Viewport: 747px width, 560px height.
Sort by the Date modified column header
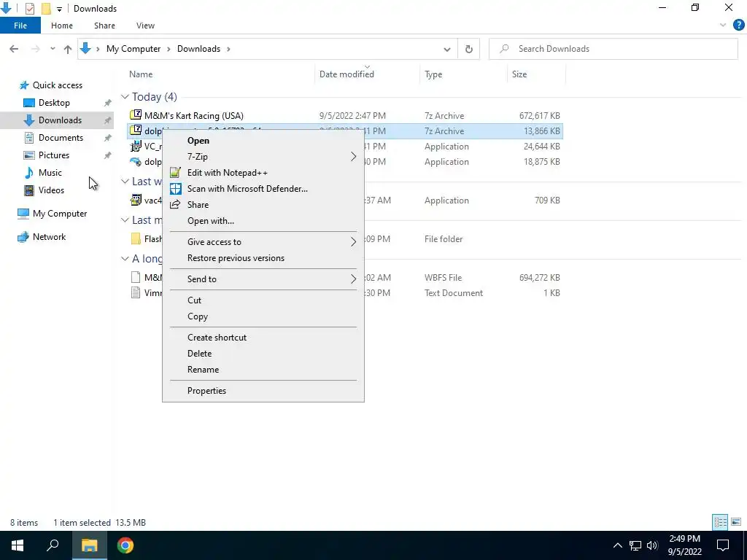347,74
